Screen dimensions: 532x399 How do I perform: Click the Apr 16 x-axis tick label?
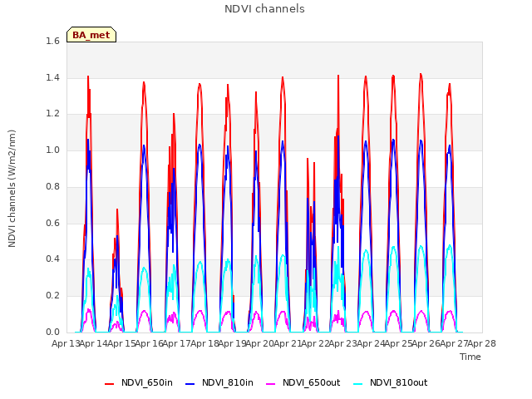tap(150, 343)
